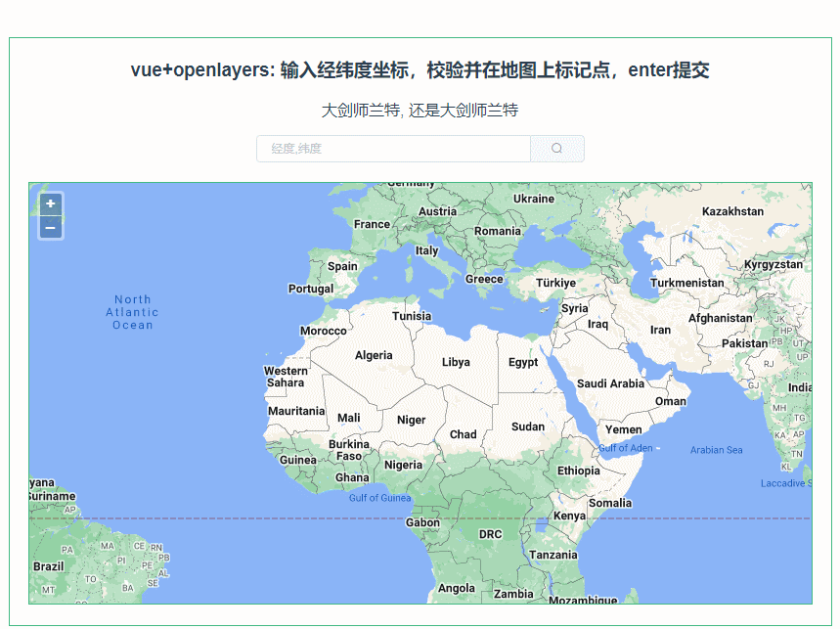Click the Kazakhstan label on map
Image resolution: width=840 pixels, height=629 pixels.
(732, 211)
